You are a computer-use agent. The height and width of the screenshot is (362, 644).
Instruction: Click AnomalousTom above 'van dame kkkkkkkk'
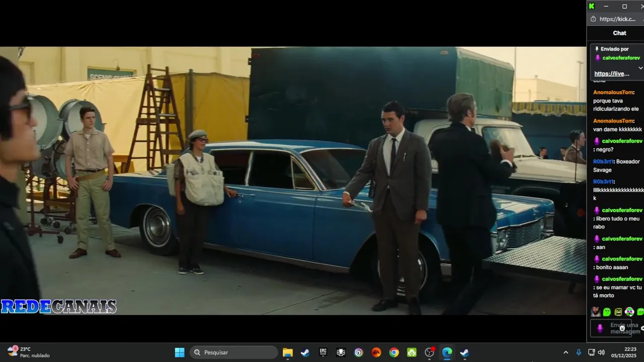613,121
